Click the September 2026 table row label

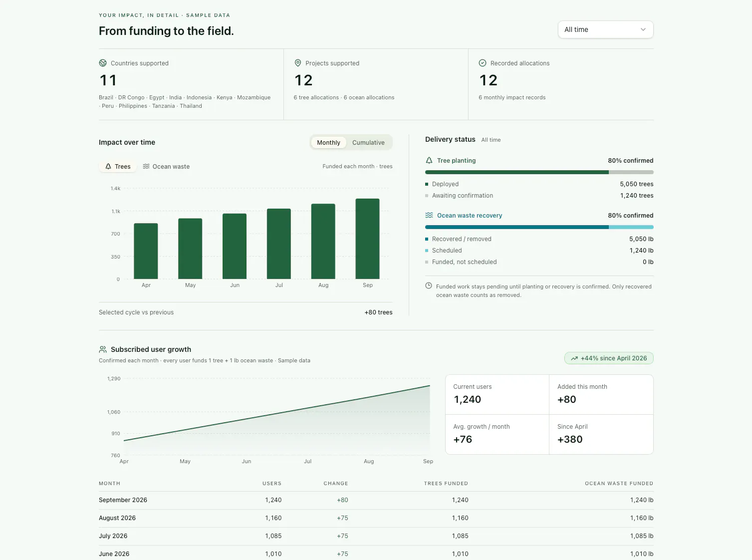pyautogui.click(x=123, y=500)
